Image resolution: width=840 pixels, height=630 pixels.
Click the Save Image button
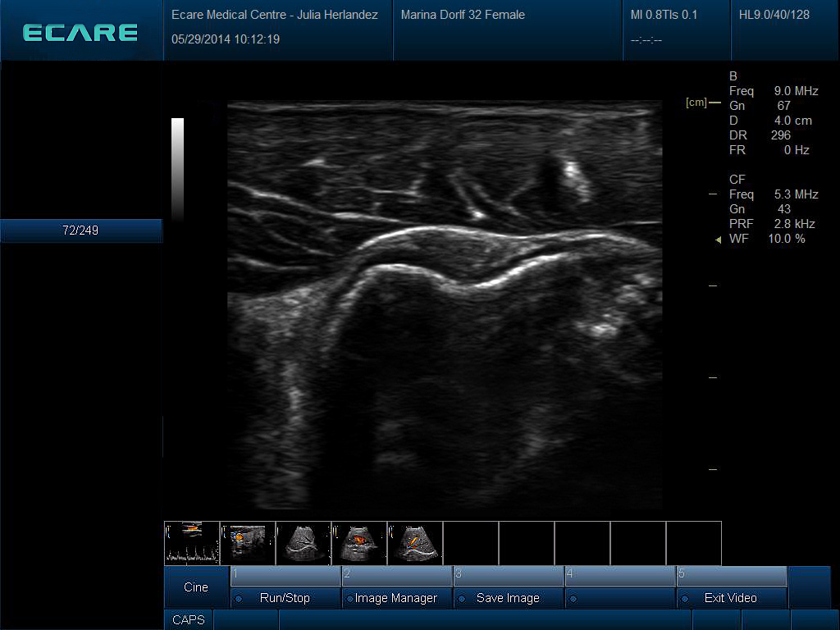point(509,598)
